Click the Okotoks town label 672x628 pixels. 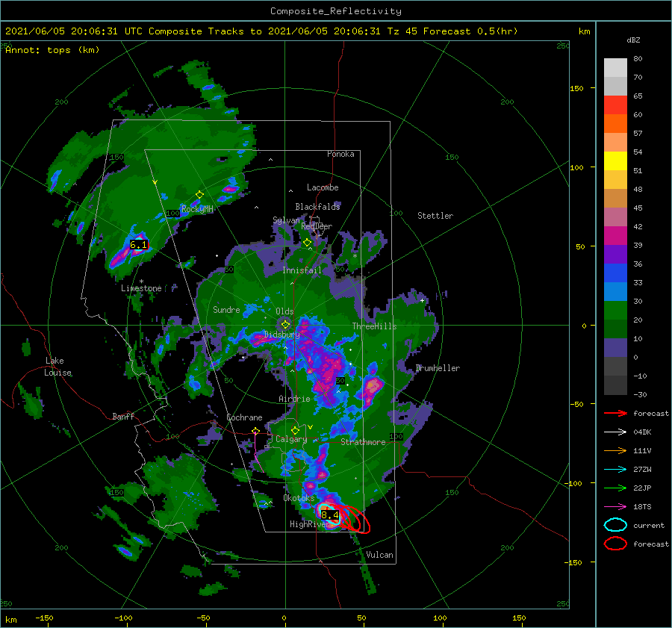click(299, 498)
